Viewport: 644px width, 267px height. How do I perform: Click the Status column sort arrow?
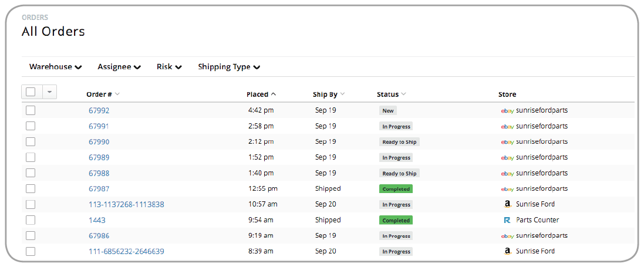tap(404, 94)
